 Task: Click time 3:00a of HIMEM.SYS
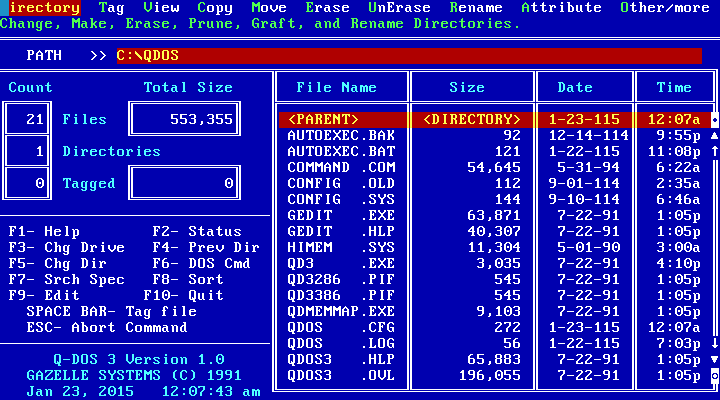point(678,248)
